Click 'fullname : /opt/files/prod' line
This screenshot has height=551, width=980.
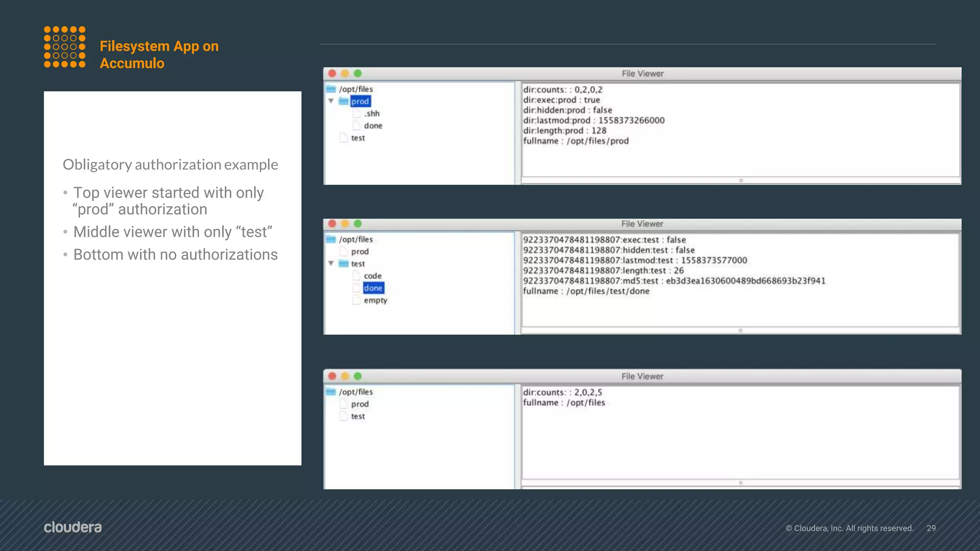click(576, 141)
